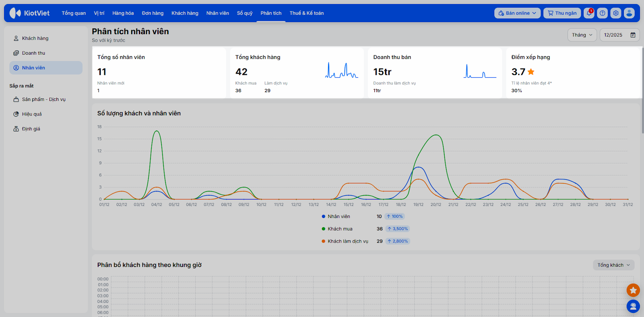Click the 12/2025 date input field

[x=613, y=35]
